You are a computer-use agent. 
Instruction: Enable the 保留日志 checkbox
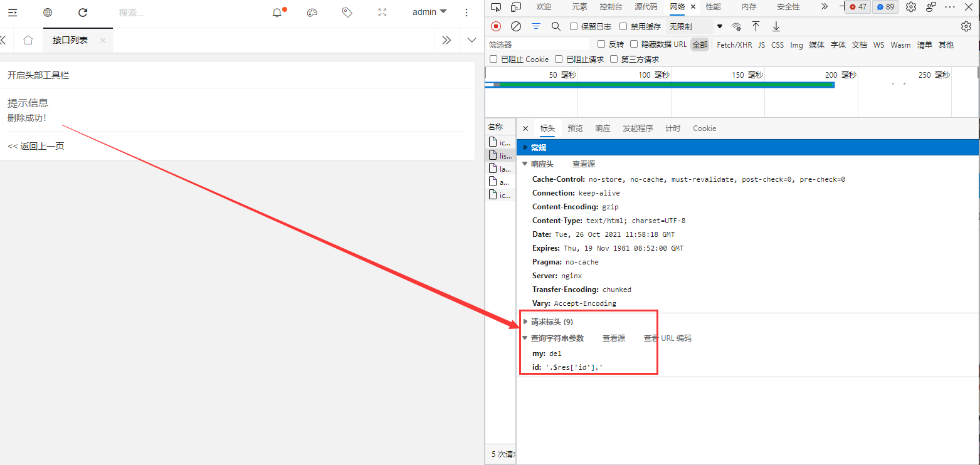[573, 26]
